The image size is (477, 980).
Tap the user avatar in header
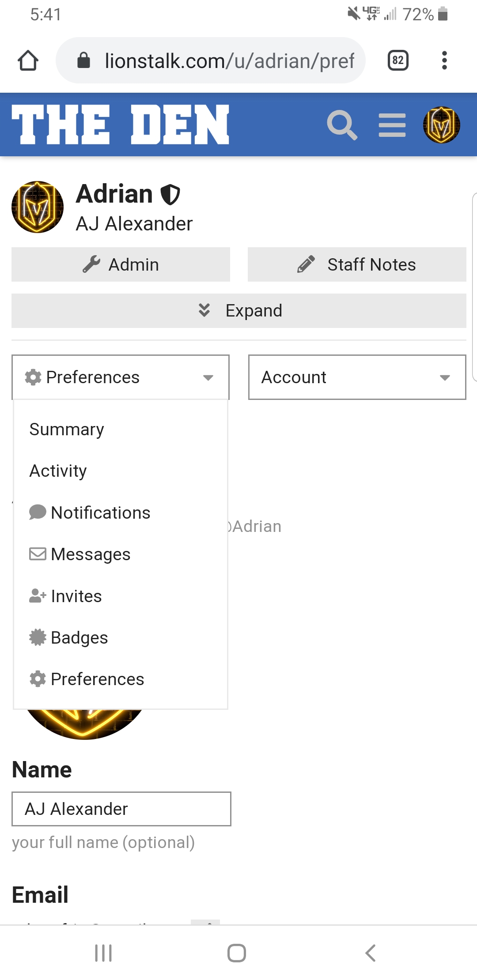[x=441, y=125]
